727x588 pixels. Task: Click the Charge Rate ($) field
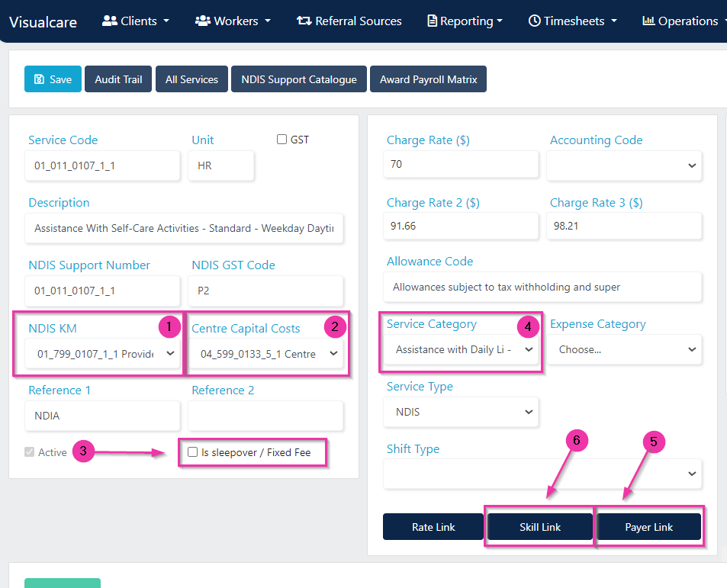pyautogui.click(x=461, y=164)
